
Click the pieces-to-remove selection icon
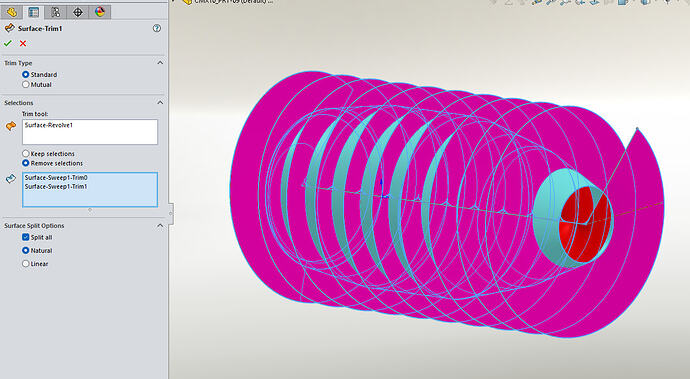(11, 179)
